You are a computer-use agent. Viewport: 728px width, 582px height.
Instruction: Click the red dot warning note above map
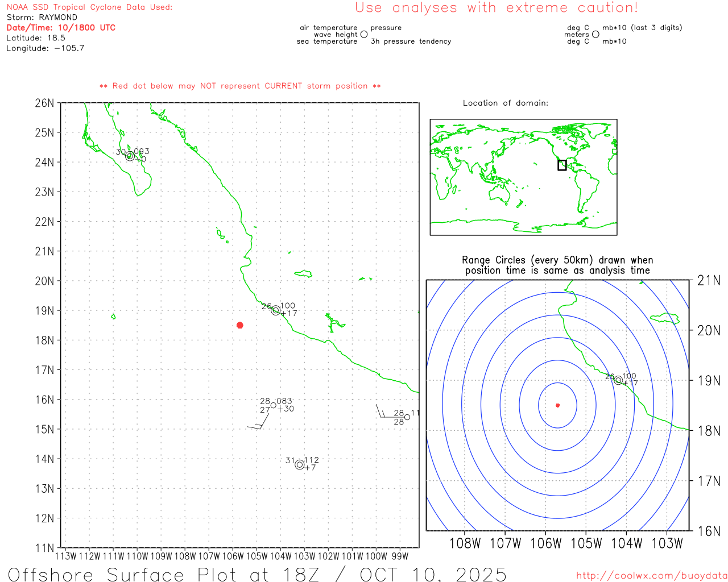[240, 86]
